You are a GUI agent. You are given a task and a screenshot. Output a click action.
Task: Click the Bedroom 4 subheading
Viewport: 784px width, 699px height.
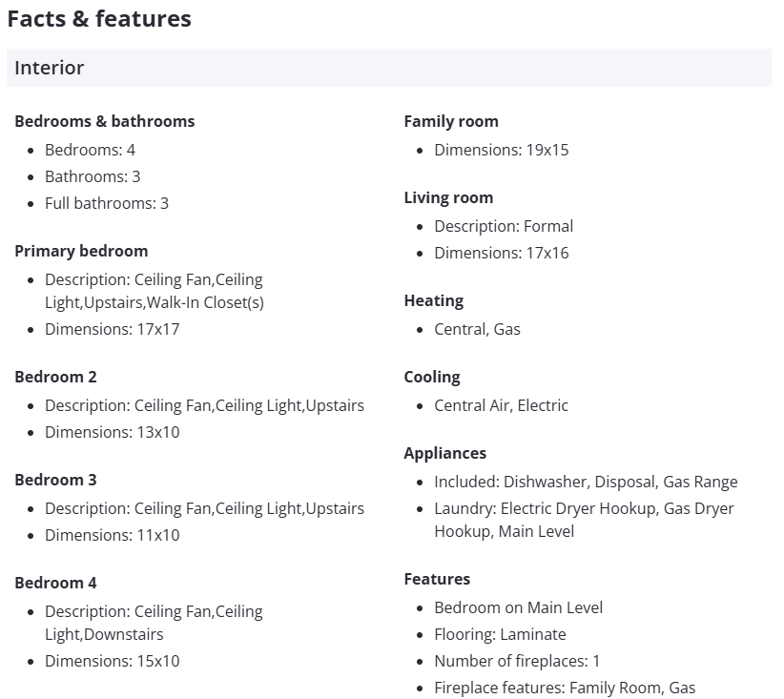pos(55,583)
